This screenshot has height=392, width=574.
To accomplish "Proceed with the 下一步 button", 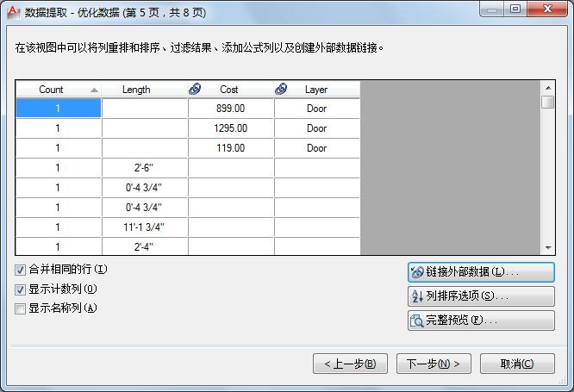I will (x=434, y=364).
